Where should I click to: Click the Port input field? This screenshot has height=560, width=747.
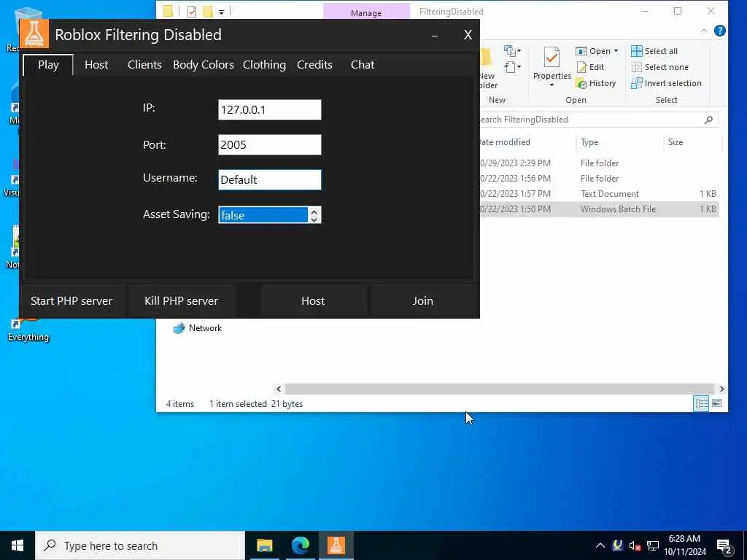click(270, 145)
